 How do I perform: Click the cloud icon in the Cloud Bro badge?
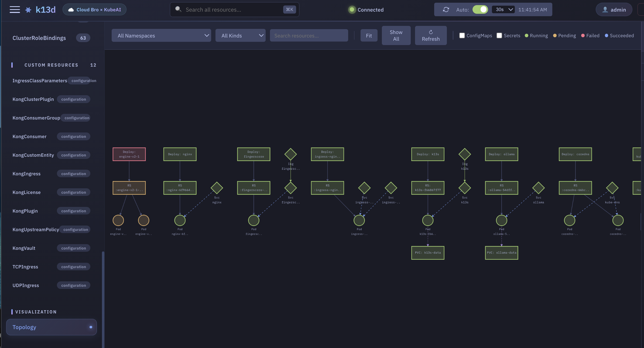(x=71, y=9)
